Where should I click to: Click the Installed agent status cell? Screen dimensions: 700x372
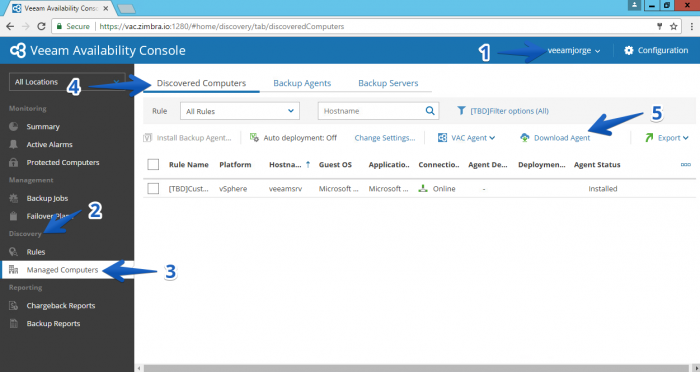point(603,188)
